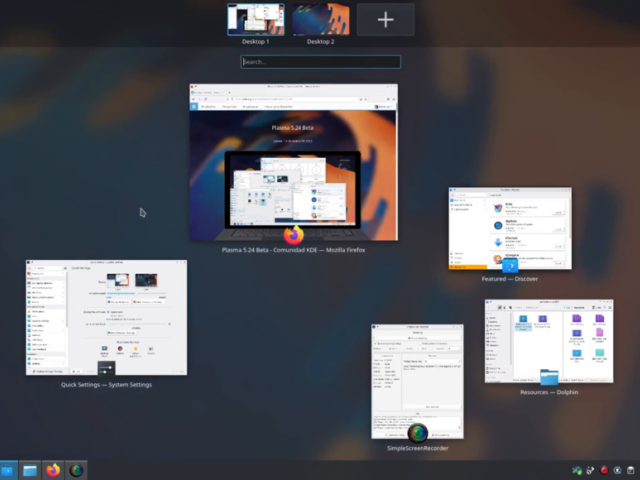Switch to Desktop 1 thumbnail

point(255,19)
